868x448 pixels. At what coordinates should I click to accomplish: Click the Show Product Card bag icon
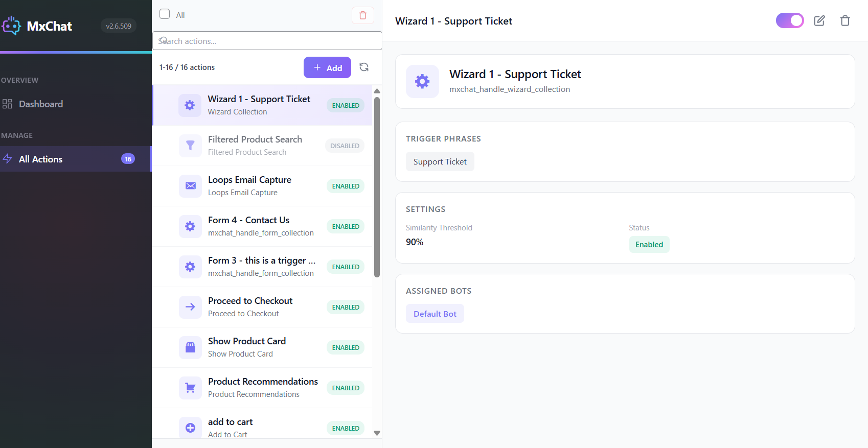(x=190, y=347)
